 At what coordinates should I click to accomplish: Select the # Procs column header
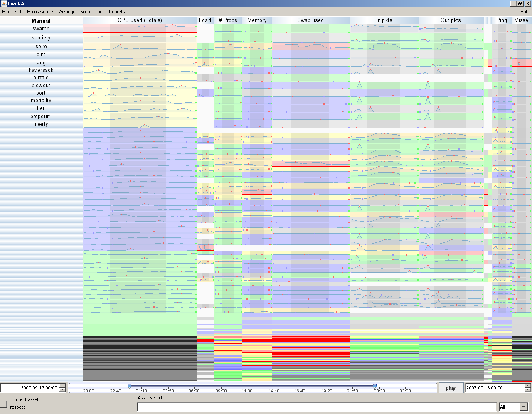(228, 20)
